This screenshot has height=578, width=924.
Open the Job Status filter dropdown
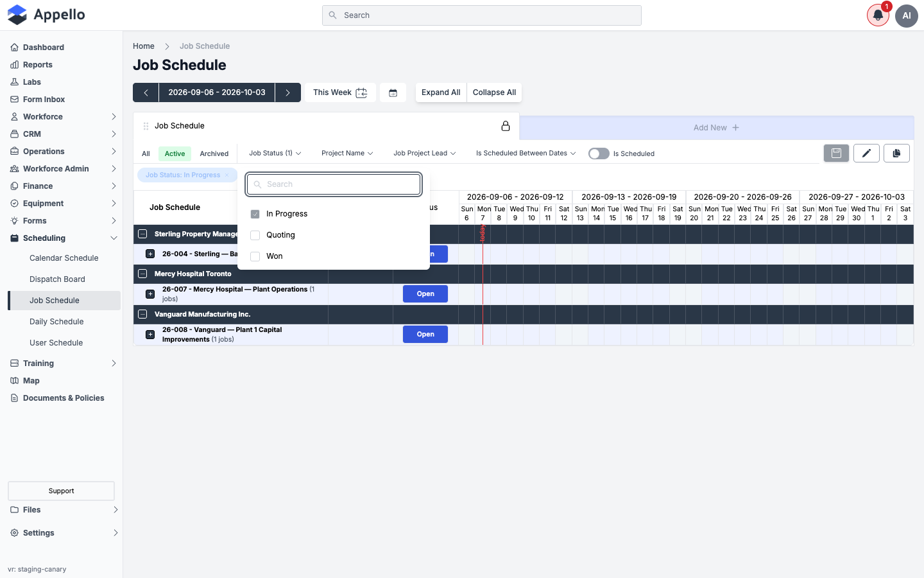tap(275, 153)
